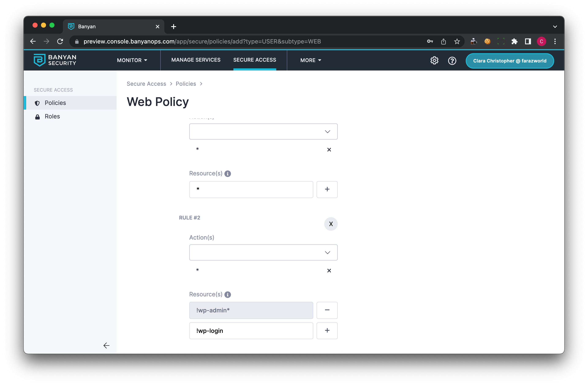Click the screenshot camera extension icon
Screen dimensions: 588x385
(474, 42)
